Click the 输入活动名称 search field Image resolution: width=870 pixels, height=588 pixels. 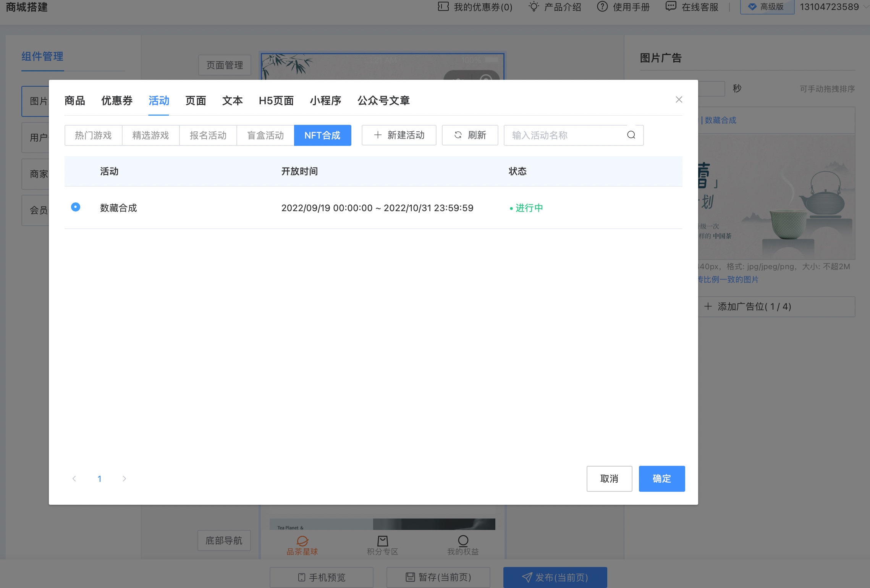click(565, 135)
